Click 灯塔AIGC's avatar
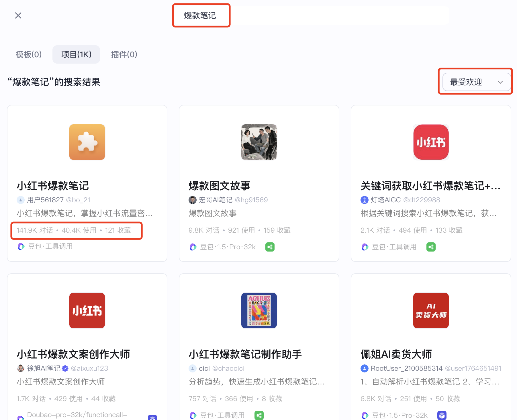Screen dimensions: 517x420 [x=364, y=200]
